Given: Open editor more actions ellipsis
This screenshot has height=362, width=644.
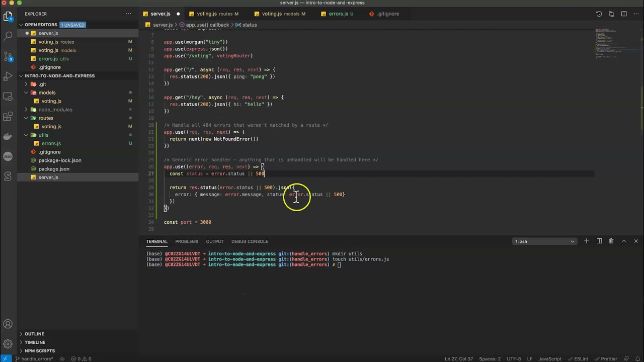Looking at the screenshot, I should tap(636, 14).
